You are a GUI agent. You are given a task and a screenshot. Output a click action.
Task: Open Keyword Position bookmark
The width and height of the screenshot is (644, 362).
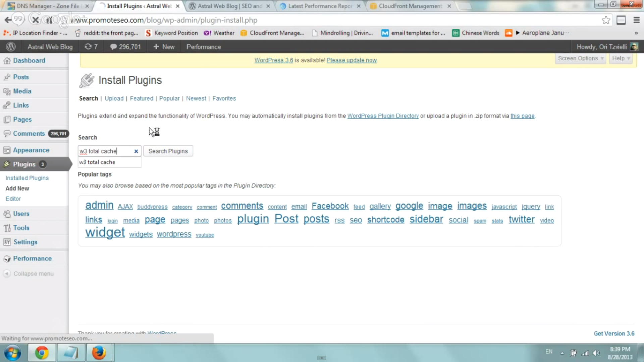click(172, 33)
